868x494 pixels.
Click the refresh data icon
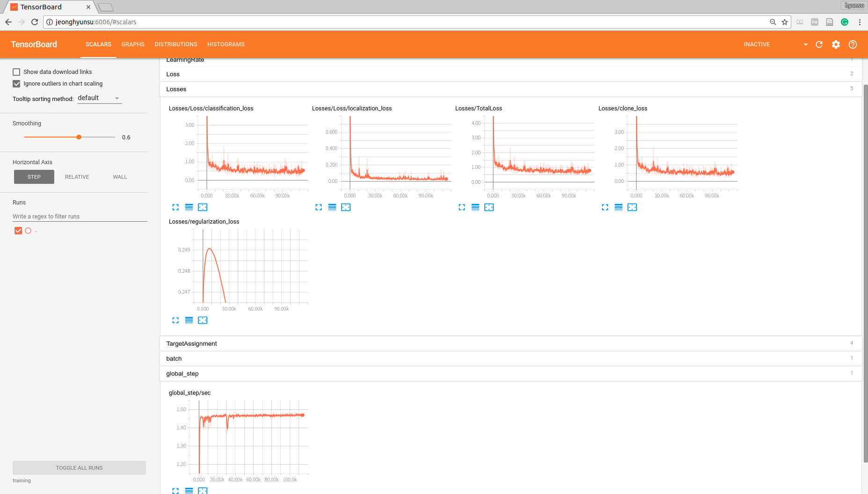(x=819, y=44)
